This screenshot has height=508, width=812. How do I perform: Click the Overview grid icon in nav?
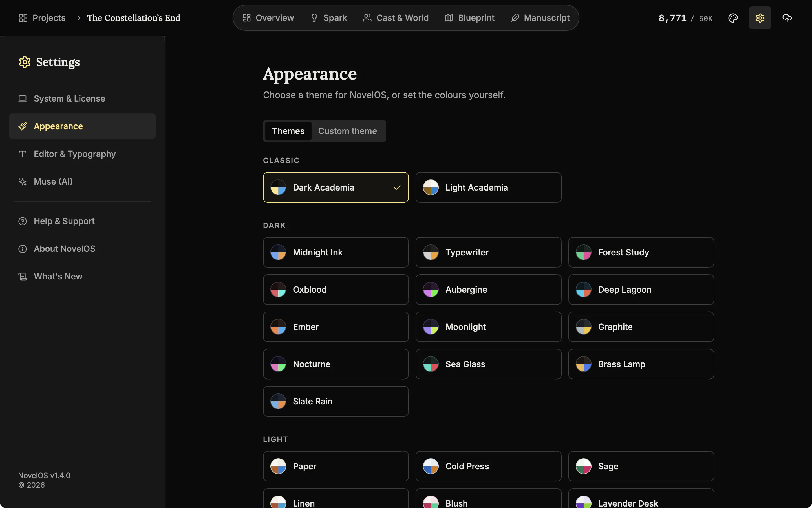[247, 18]
